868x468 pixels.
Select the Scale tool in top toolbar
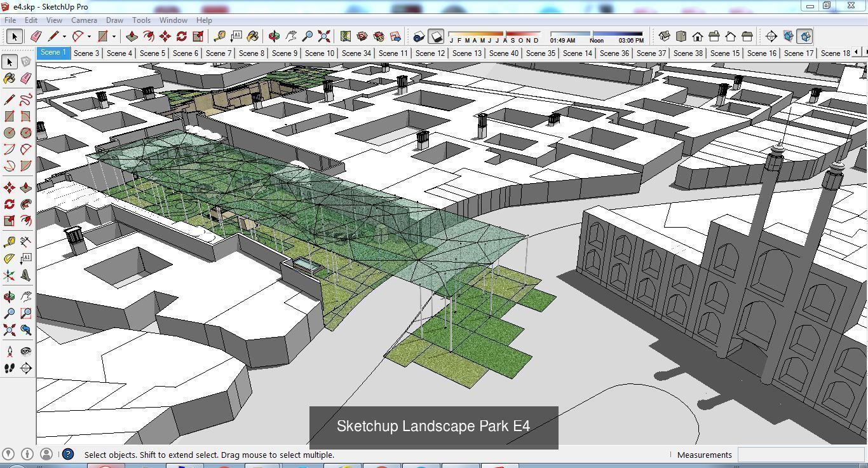click(198, 36)
